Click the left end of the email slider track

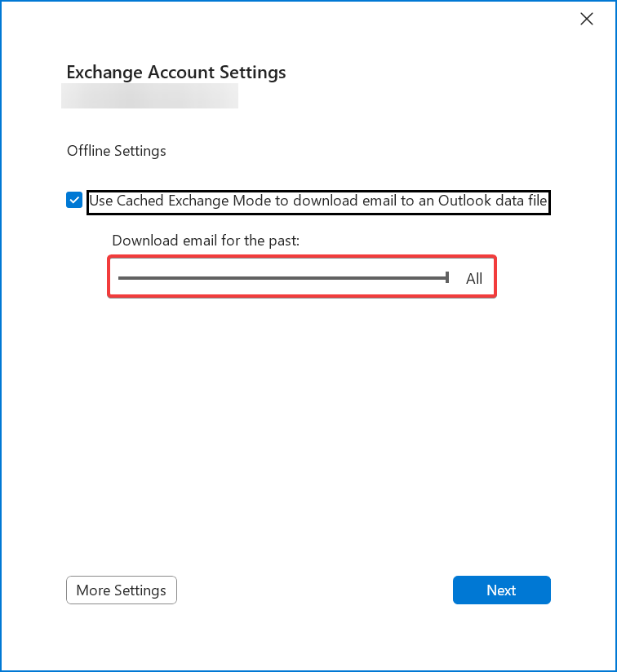tap(121, 278)
